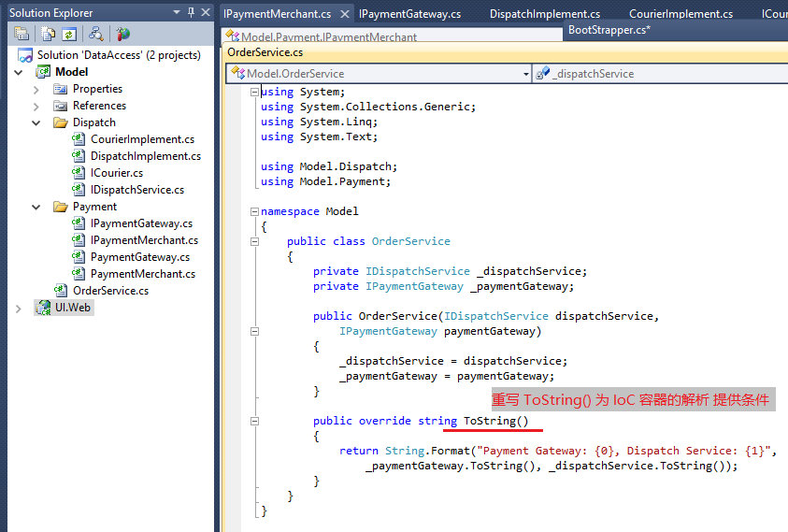This screenshot has height=532, width=788.
Task: Click the file icon beside DispatchImplement.cs
Action: (79, 156)
